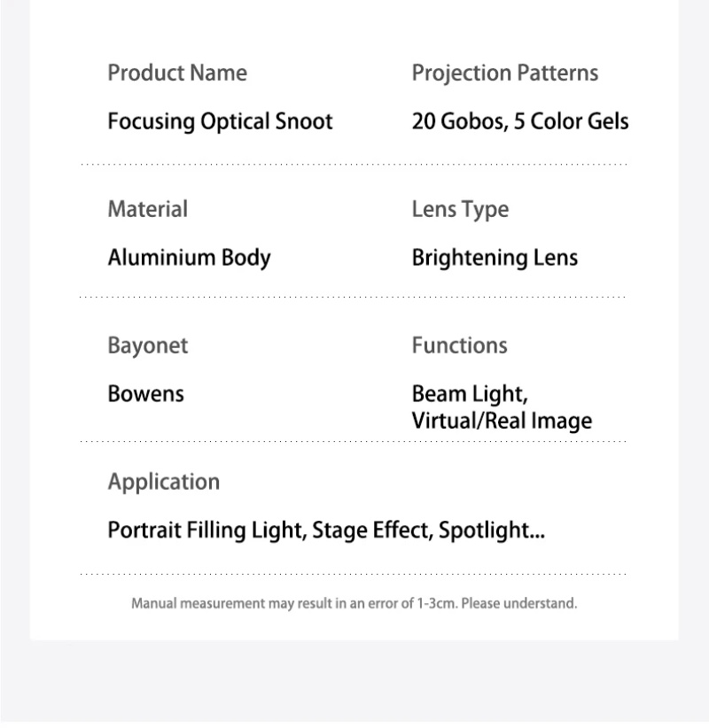Click the Bayonet label
This screenshot has height=728, width=709.
[148, 346]
